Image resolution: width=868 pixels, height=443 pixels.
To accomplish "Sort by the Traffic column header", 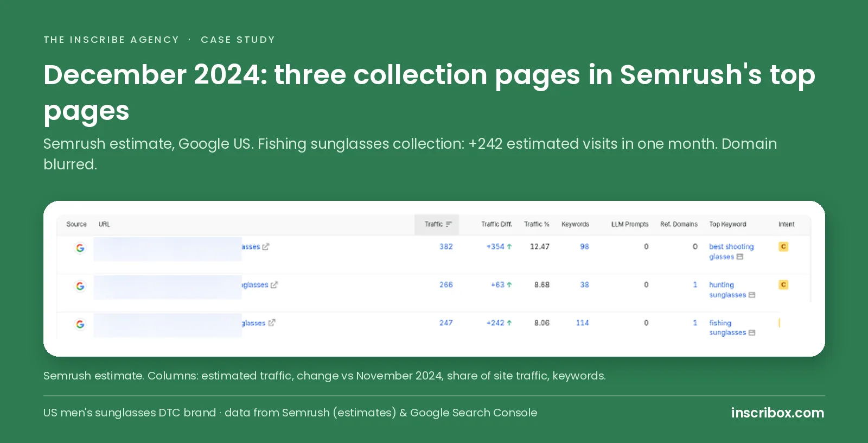I will 437,224.
